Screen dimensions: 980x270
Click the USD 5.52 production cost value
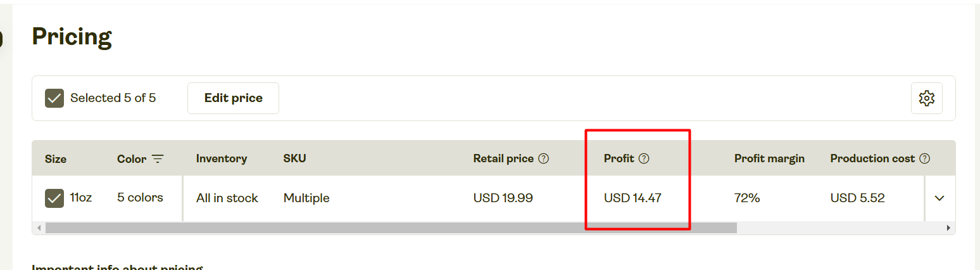[857, 198]
